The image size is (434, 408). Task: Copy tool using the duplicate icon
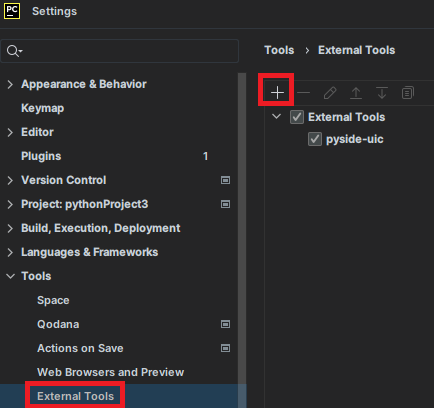click(x=408, y=93)
